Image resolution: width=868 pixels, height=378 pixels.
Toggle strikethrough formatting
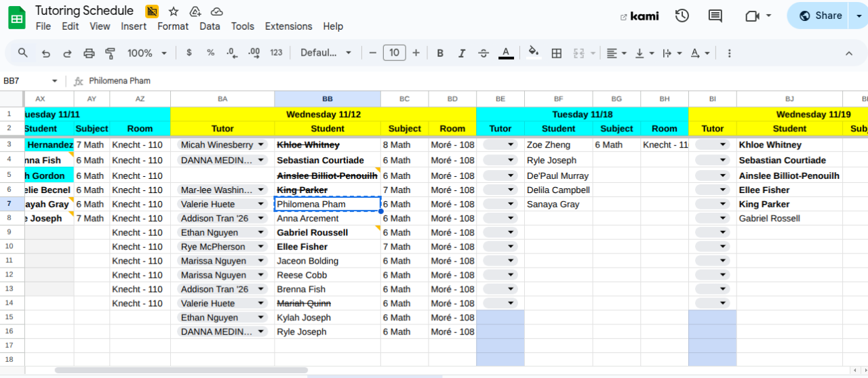484,53
